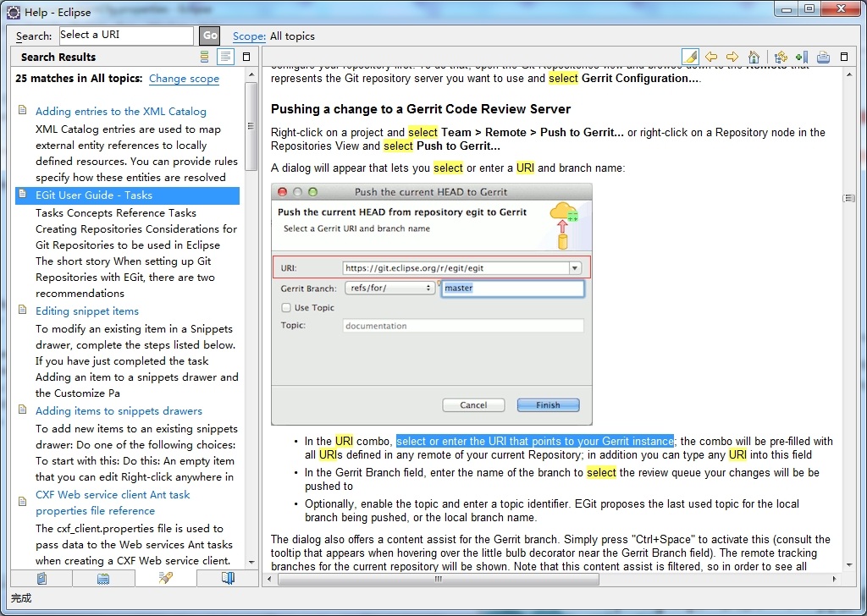Viewport: 867px width, 616px height.
Task: Open the refs/for/ branch dropdown
Action: point(389,288)
